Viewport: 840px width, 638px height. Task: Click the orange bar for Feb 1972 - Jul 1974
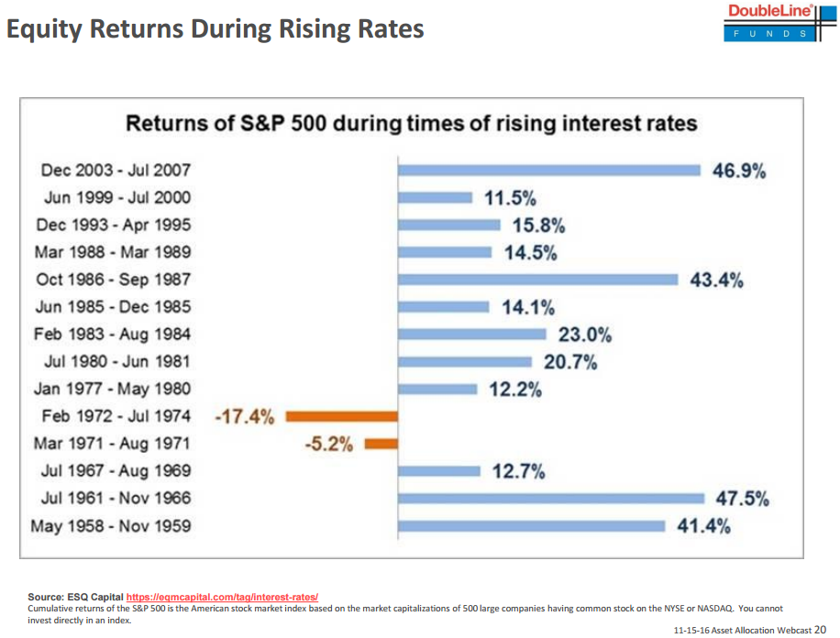(x=341, y=416)
